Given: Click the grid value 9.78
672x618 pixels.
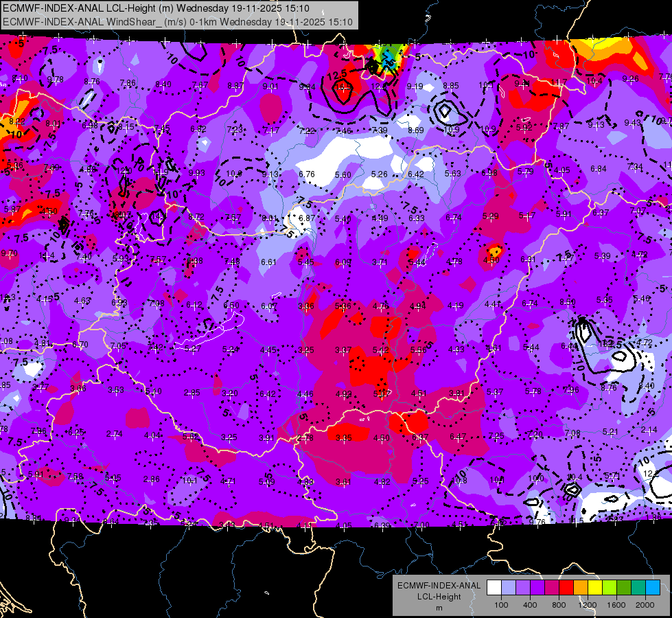Looking at the screenshot, I should (x=56, y=80).
